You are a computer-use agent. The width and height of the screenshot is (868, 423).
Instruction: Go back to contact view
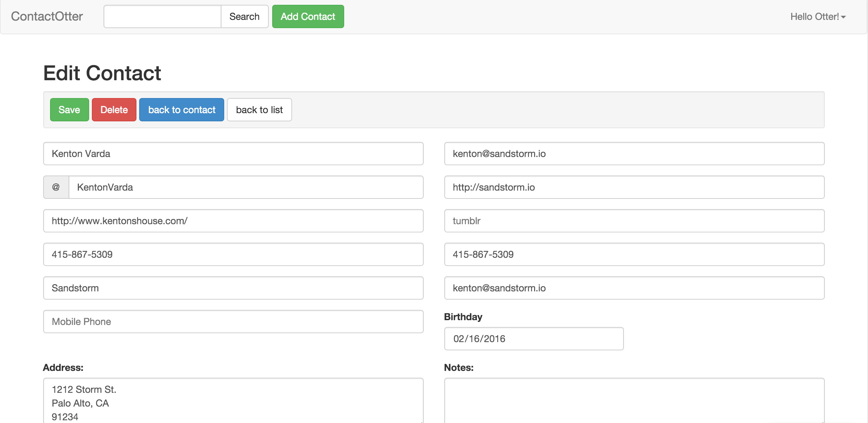pyautogui.click(x=182, y=110)
